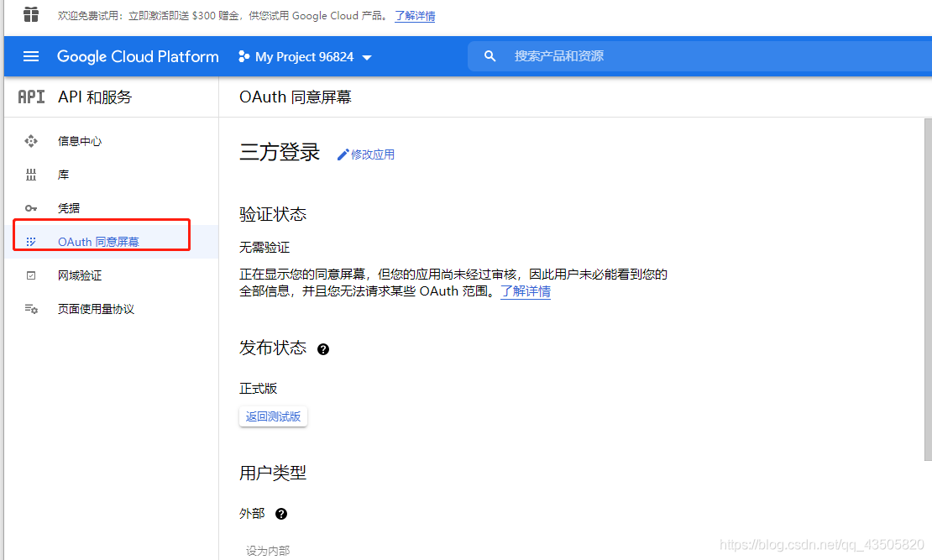Click the OAuth 同意屏幕 page title

click(x=296, y=97)
